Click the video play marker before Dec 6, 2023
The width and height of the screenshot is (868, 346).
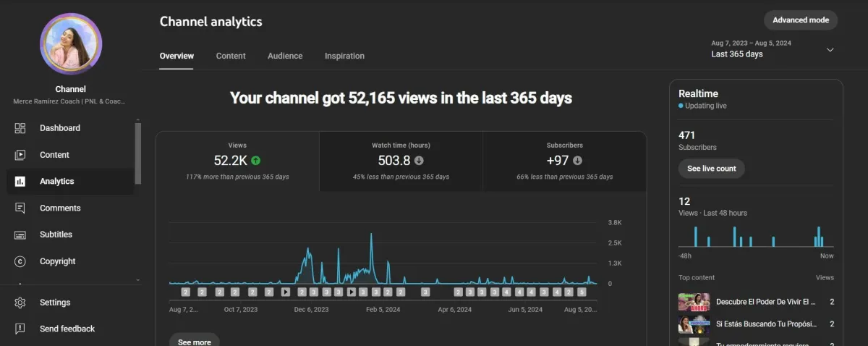[x=286, y=292]
